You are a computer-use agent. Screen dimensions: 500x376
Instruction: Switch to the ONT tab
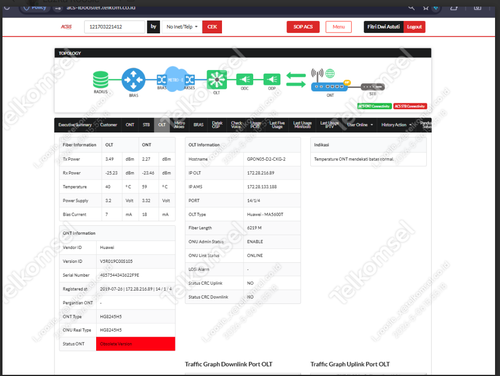pyautogui.click(x=130, y=125)
